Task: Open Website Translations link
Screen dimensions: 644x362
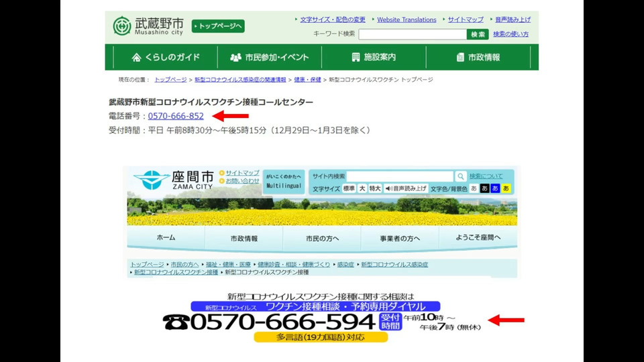Action: (x=407, y=19)
